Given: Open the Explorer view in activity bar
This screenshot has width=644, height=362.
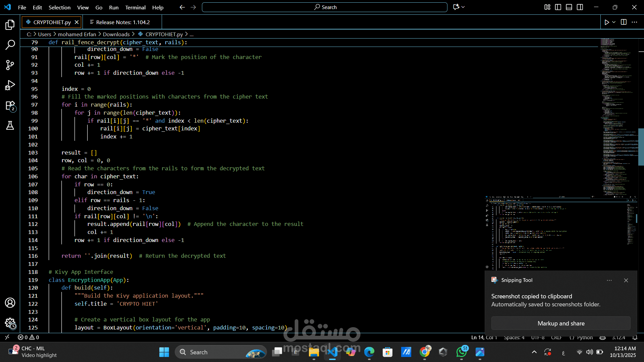Looking at the screenshot, I should click(10, 25).
